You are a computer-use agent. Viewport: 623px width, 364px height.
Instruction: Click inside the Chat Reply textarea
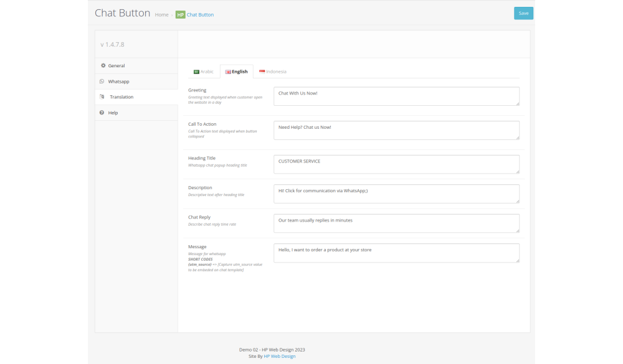point(396,223)
